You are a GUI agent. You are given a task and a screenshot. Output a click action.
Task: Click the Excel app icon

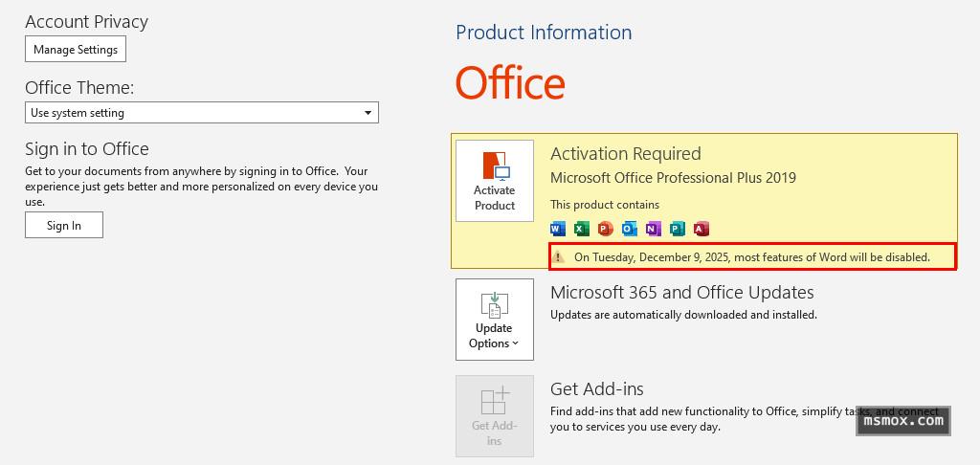pyautogui.click(x=582, y=229)
